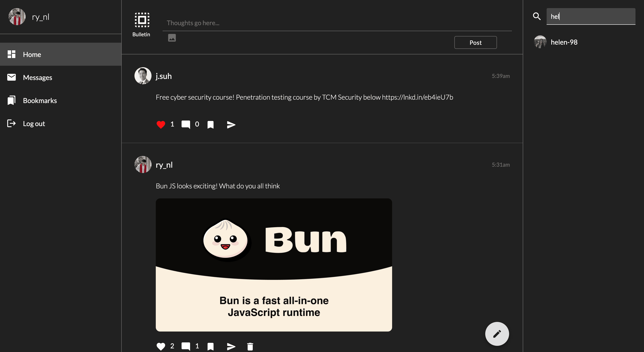This screenshot has height=352, width=644.
Task: Bookmark the Bun JS post
Action: (x=211, y=346)
